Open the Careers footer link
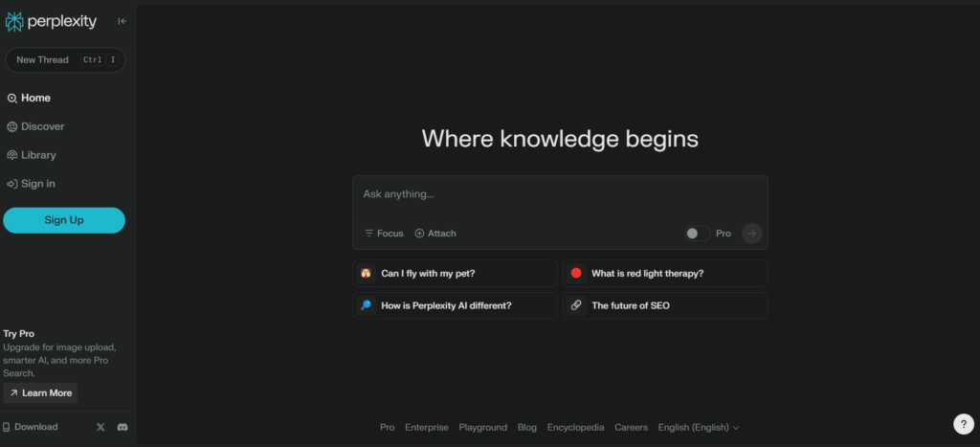The image size is (980, 447). [x=632, y=428]
